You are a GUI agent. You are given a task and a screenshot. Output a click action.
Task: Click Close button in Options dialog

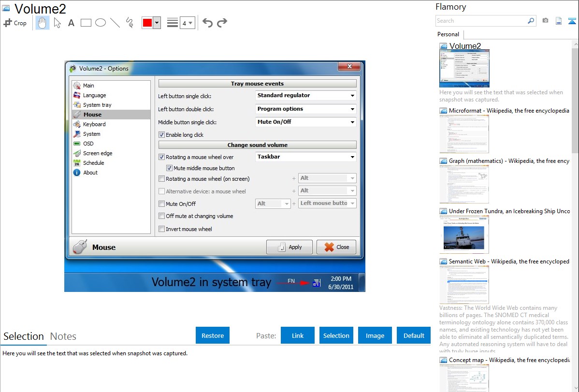click(x=336, y=247)
